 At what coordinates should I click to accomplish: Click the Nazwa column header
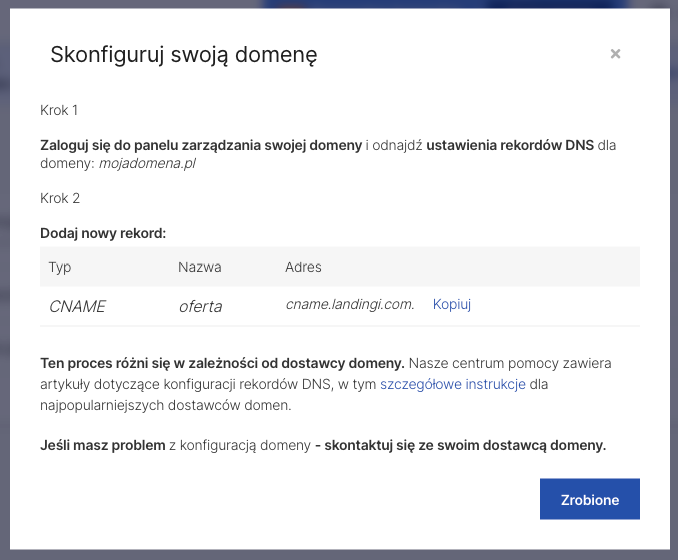tap(200, 267)
